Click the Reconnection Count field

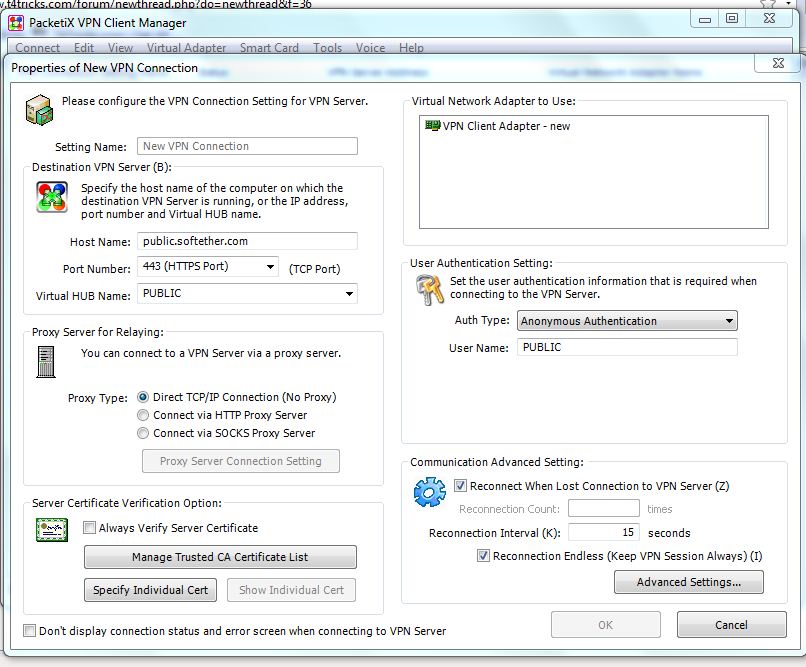603,509
